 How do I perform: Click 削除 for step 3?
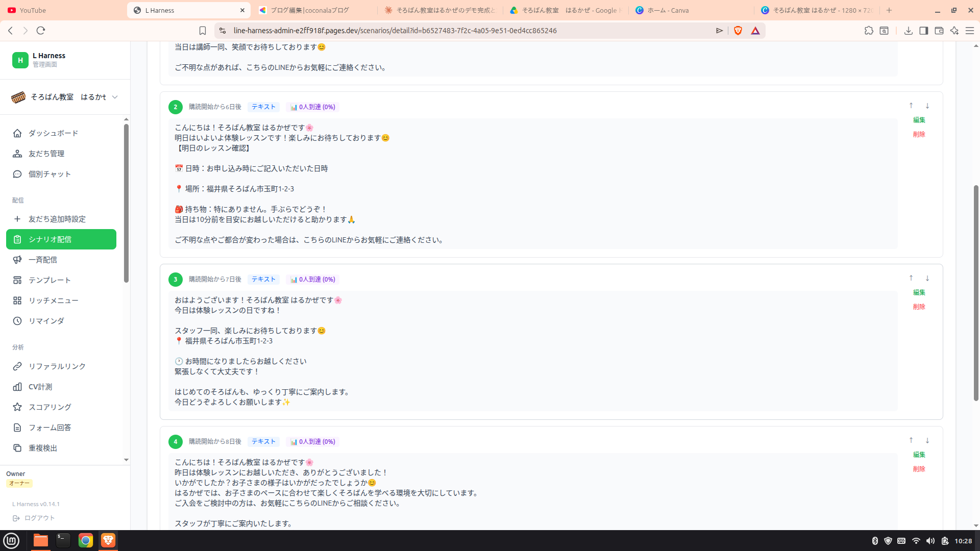[919, 307]
